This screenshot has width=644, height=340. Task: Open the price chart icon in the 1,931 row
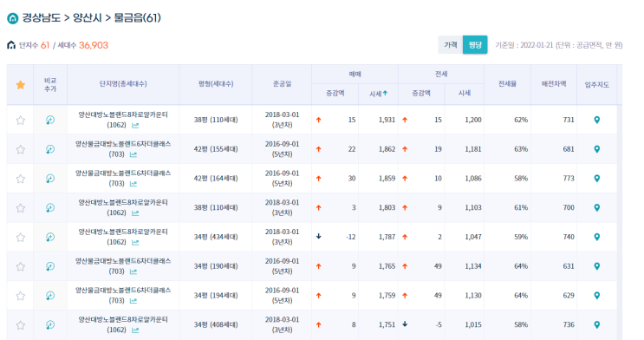click(135, 126)
